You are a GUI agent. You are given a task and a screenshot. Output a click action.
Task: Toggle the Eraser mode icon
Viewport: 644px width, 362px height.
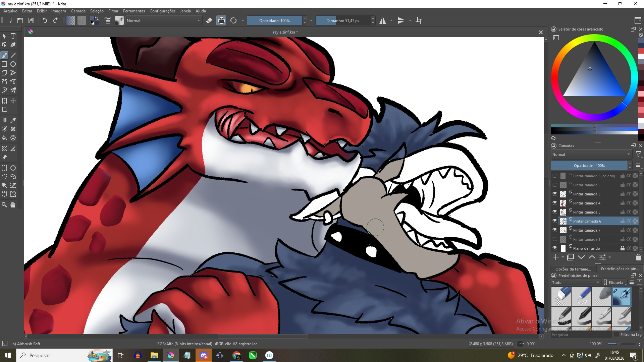tap(209, 21)
